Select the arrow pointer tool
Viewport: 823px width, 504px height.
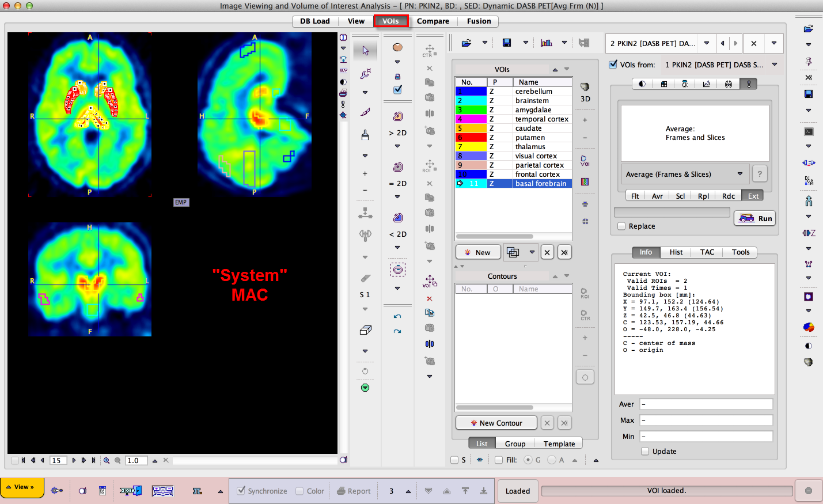[365, 51]
